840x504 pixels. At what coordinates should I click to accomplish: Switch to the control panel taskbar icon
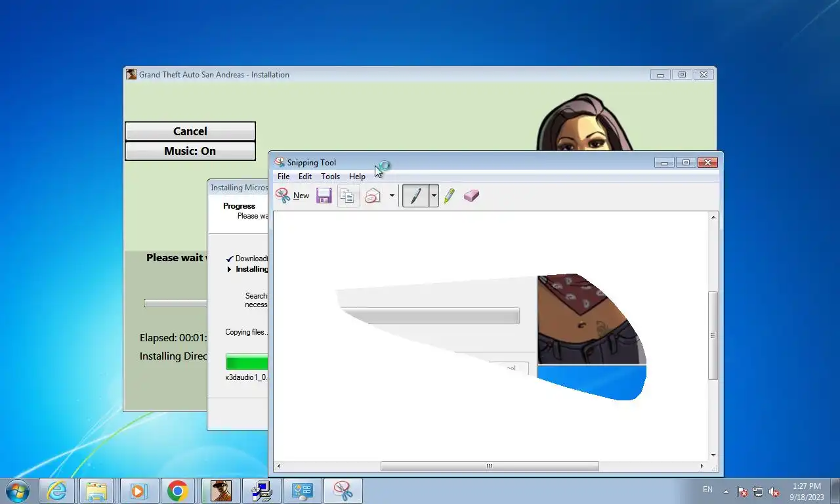click(x=303, y=491)
